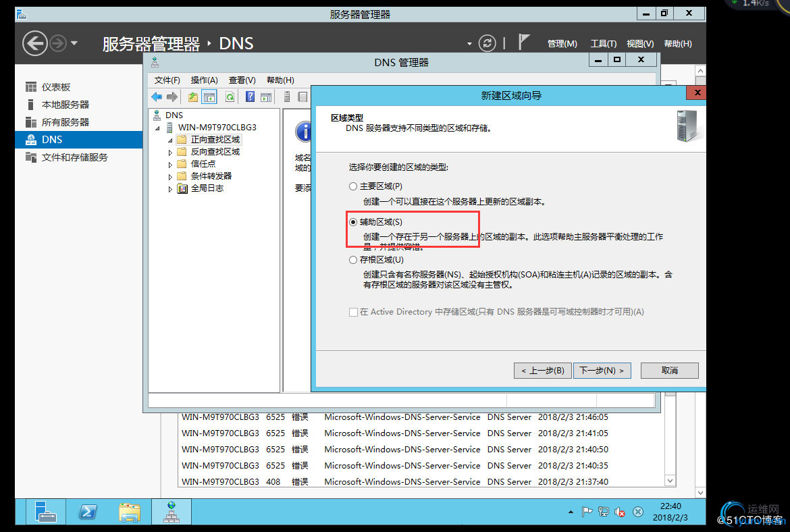This screenshot has height=532, width=790.
Task: Click event row with ID 408
Action: point(421,481)
